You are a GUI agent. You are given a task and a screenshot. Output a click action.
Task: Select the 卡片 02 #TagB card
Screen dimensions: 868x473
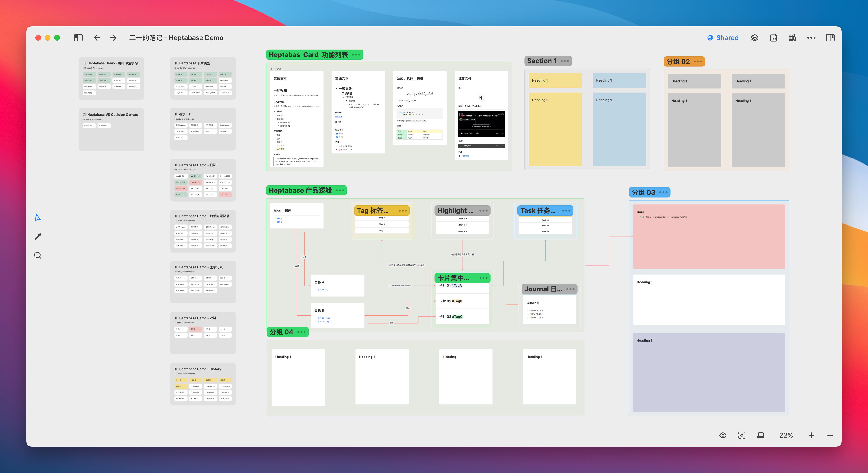(x=462, y=301)
